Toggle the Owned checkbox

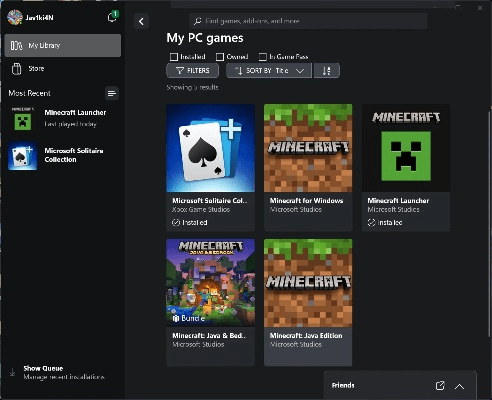(220, 57)
